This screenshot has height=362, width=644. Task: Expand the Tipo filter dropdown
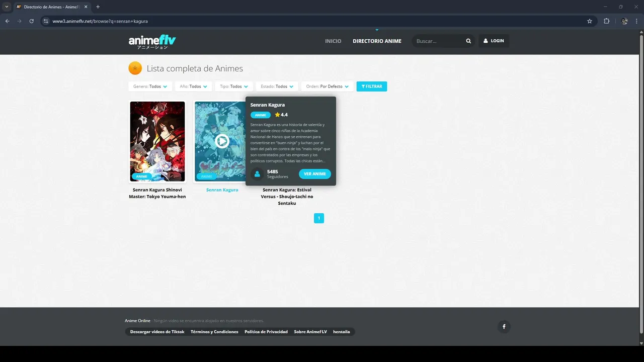coord(233,86)
